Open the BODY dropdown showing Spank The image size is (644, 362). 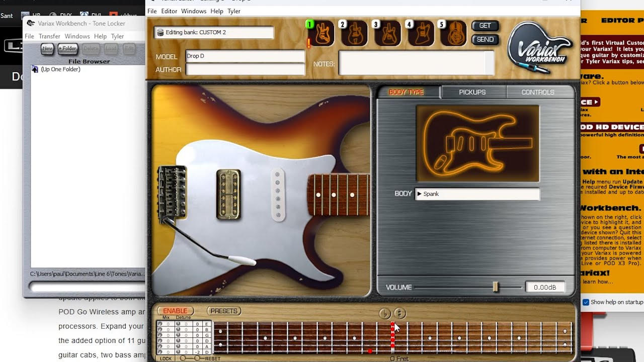[x=477, y=194]
